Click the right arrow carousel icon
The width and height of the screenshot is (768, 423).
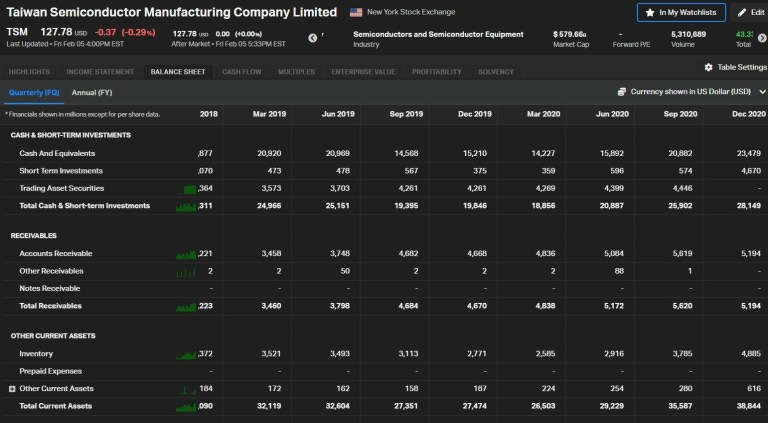pos(762,38)
